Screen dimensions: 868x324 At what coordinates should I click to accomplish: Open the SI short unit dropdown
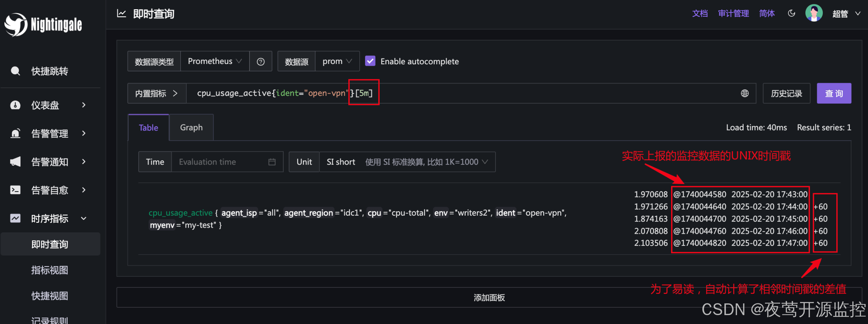point(407,162)
